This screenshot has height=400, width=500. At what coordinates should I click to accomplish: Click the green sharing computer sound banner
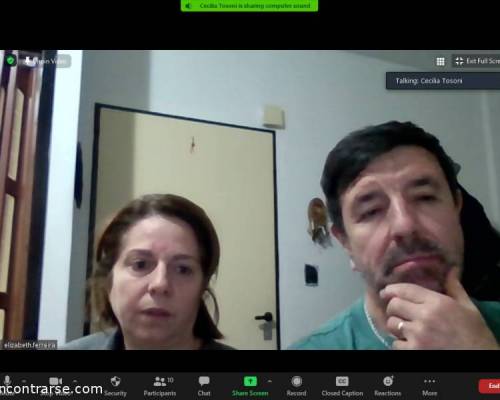pos(249,6)
